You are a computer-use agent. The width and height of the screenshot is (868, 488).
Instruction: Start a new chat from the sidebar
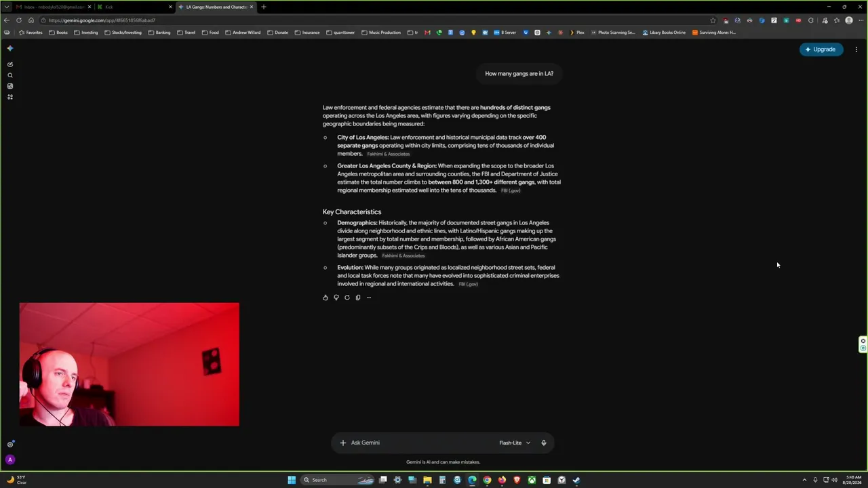point(9,64)
